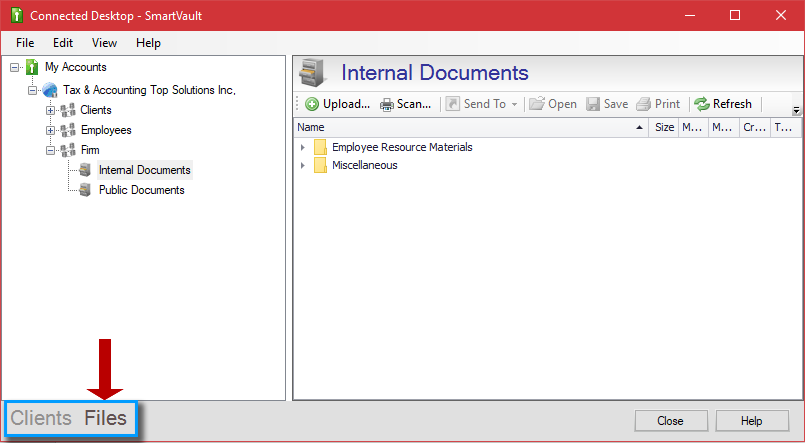Select Employees in the tree
Image resolution: width=805 pixels, height=443 pixels.
(x=106, y=130)
